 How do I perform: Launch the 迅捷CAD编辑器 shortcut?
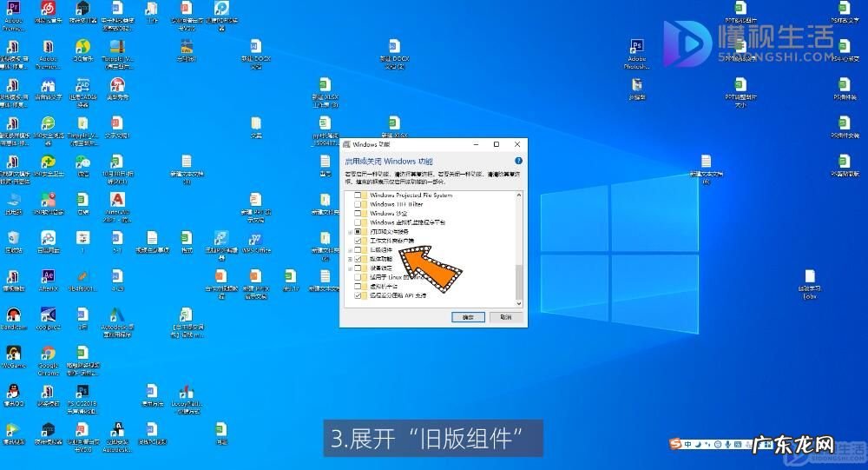(x=83, y=85)
